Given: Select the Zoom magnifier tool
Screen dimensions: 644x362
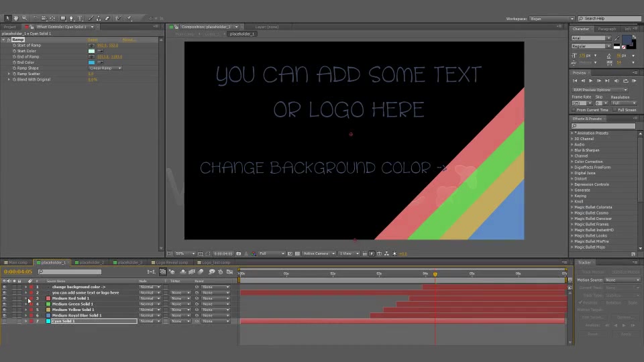Looking at the screenshot, I should [24, 18].
